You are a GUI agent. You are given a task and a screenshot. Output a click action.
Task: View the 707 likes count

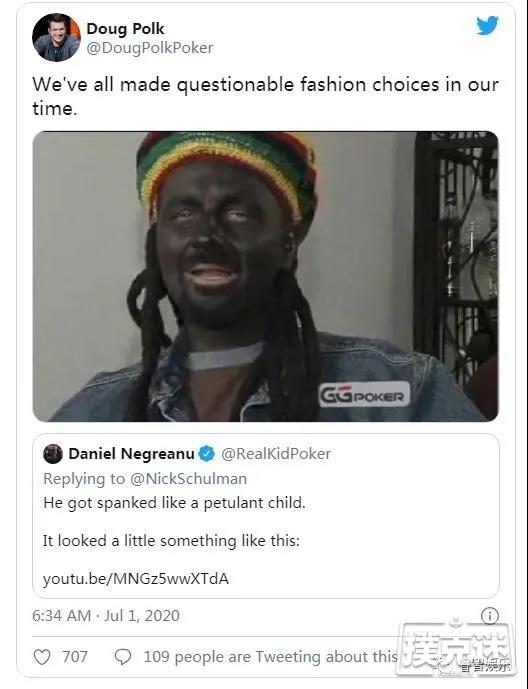pyautogui.click(x=75, y=657)
